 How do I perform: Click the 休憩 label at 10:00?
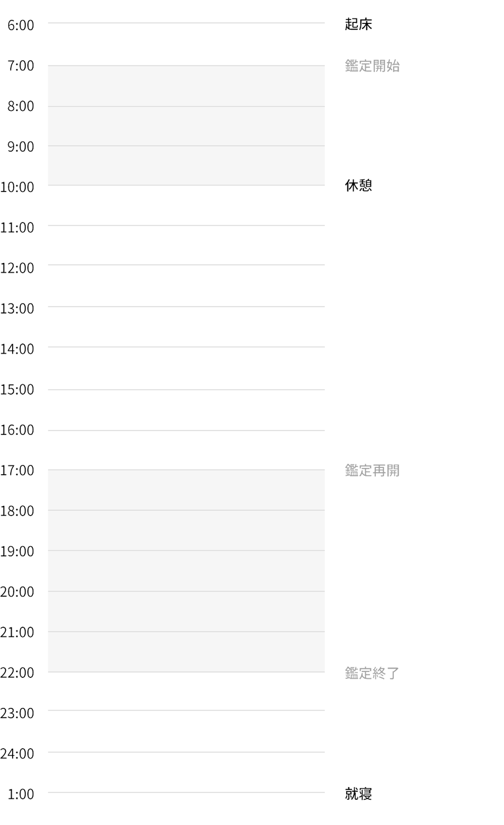pos(358,186)
